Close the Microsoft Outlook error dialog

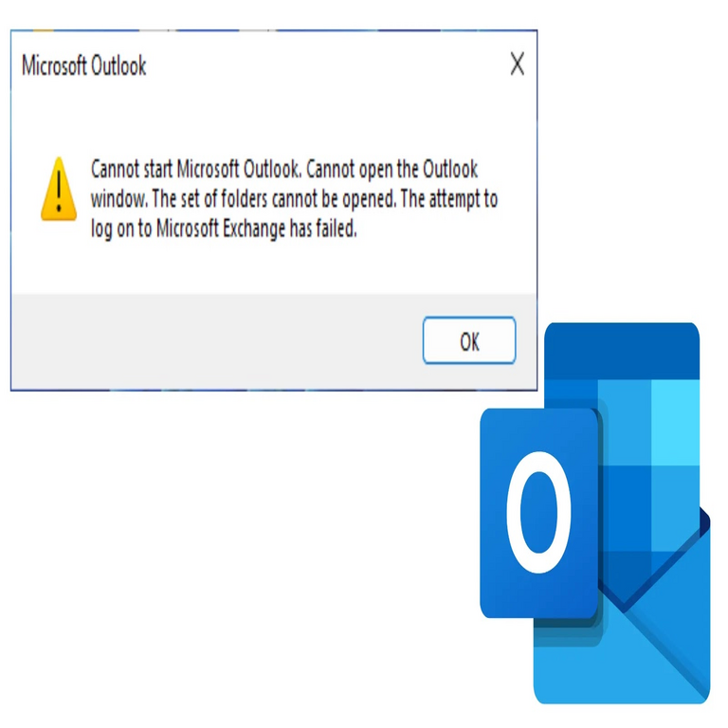(x=518, y=64)
